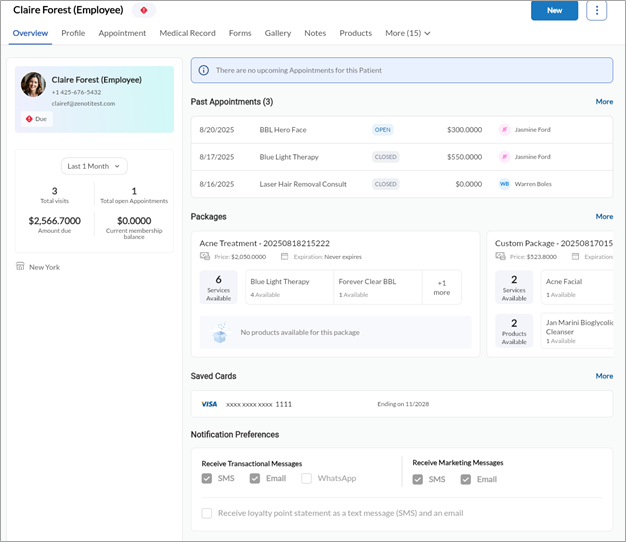Click the WB avatar for Warren Boles
The height and width of the screenshot is (542, 626).
click(504, 184)
